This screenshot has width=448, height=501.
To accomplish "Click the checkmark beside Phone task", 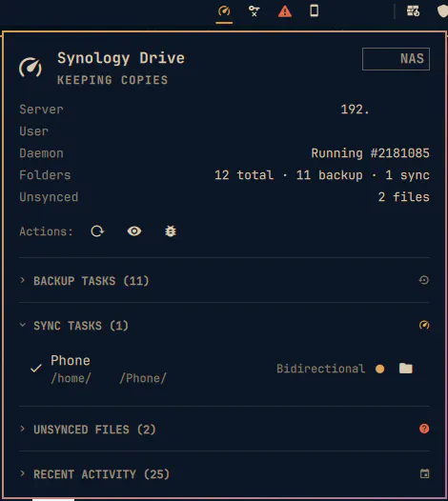I will (x=36, y=369).
